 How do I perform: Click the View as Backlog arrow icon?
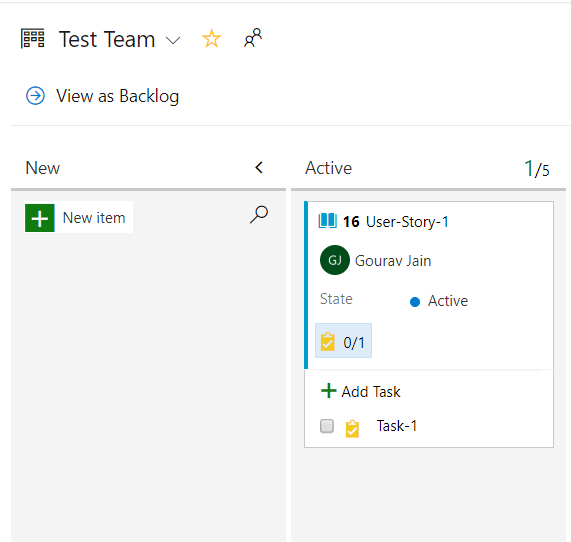(35, 96)
